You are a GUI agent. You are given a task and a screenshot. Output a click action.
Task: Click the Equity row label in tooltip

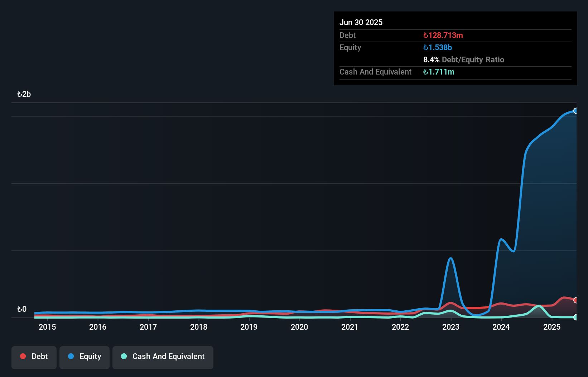(350, 47)
